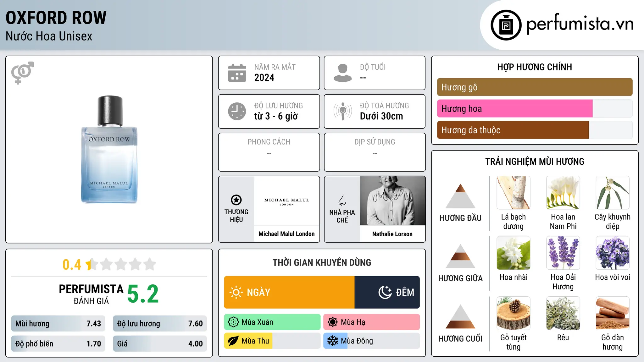Click the Độ phổ biến score 1.70 row
Screen dimensions: 644x362
click(x=58, y=343)
